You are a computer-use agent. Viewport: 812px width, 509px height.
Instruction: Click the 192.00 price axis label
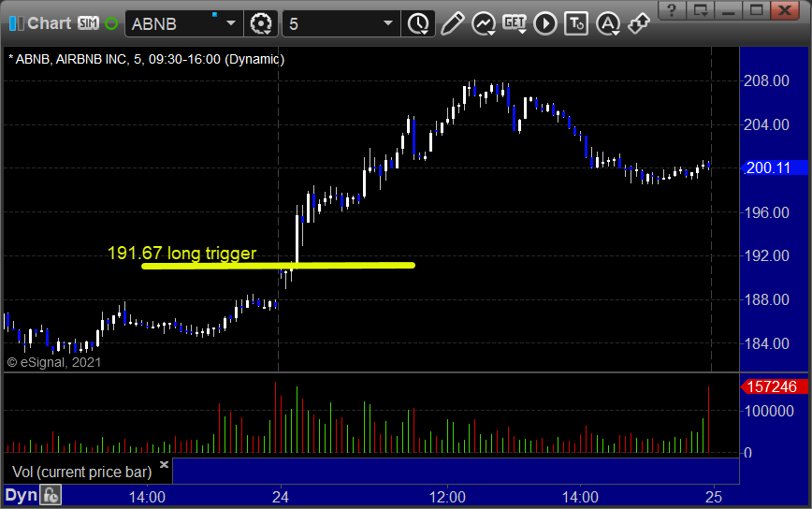point(766,255)
